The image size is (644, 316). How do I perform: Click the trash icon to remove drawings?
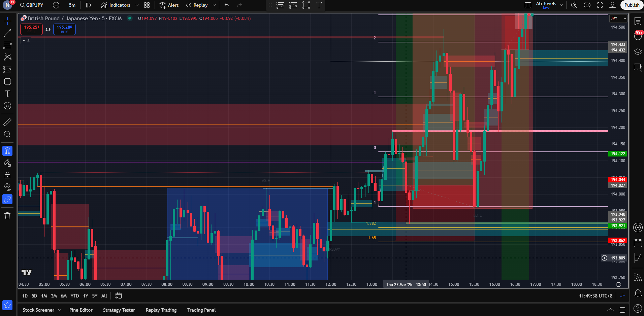coord(7,216)
